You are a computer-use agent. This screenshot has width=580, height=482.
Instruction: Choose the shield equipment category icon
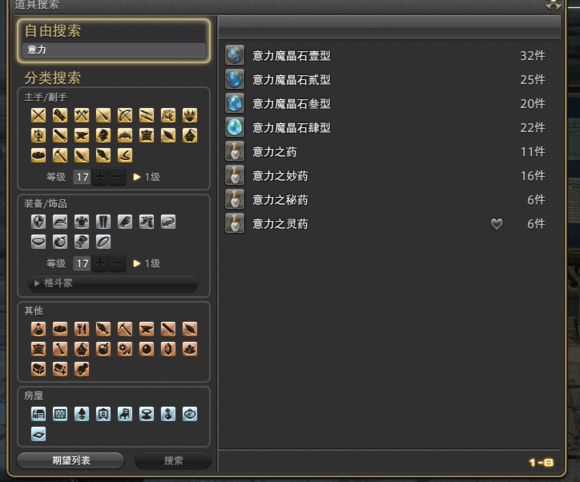pos(38,222)
